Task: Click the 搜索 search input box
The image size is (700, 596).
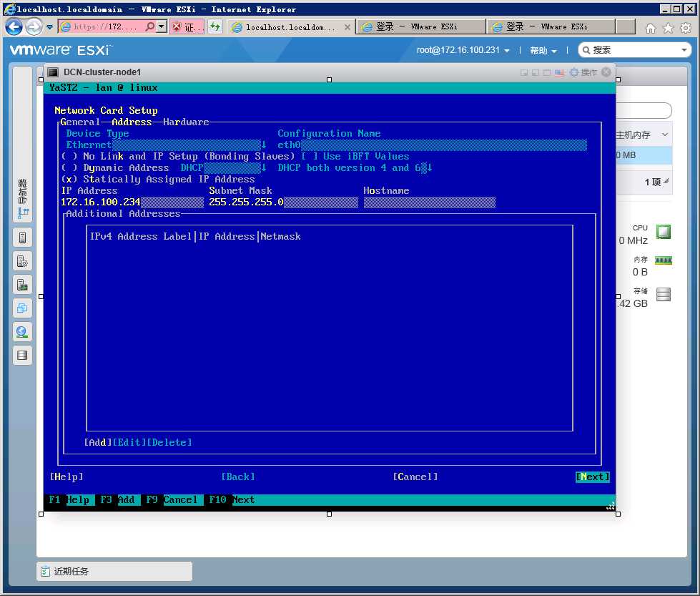Action: [634, 50]
